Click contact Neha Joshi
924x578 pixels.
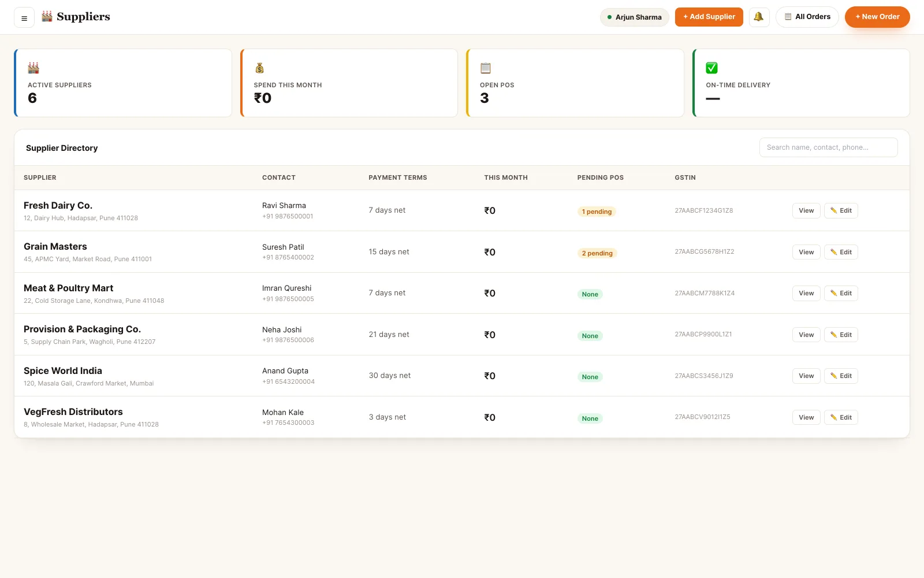coord(282,329)
